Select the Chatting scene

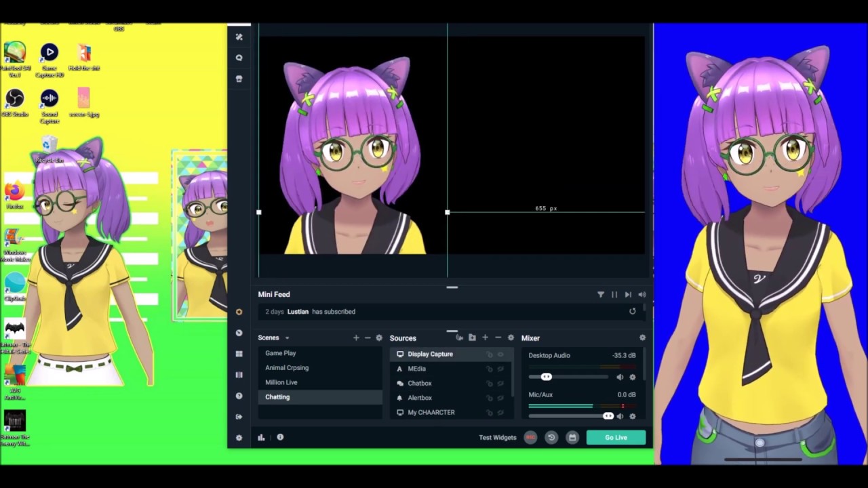(320, 396)
